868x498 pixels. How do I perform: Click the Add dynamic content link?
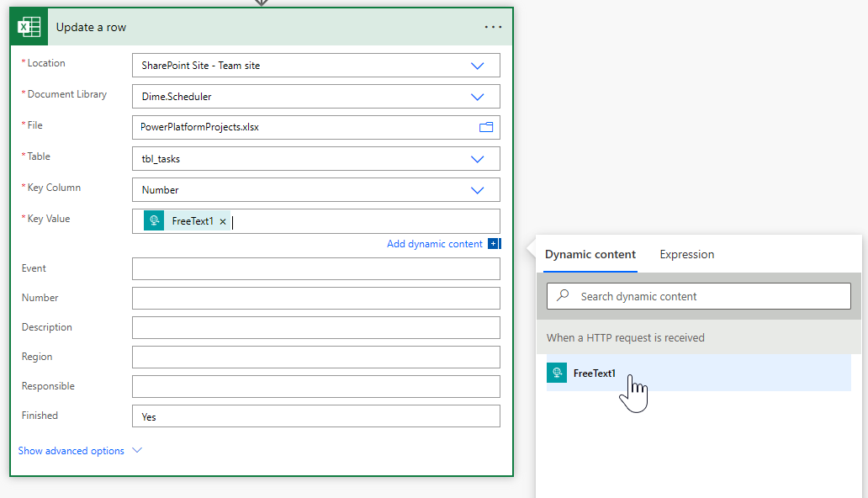tap(434, 244)
